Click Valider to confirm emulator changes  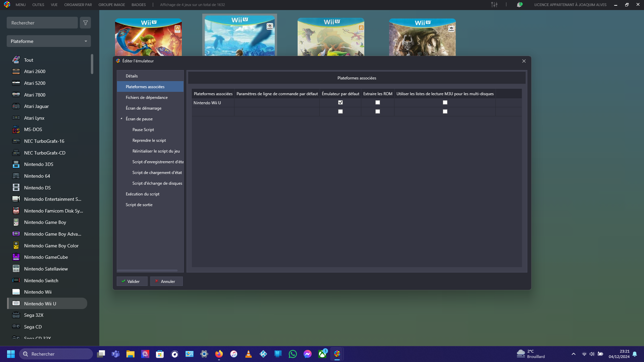(132, 281)
